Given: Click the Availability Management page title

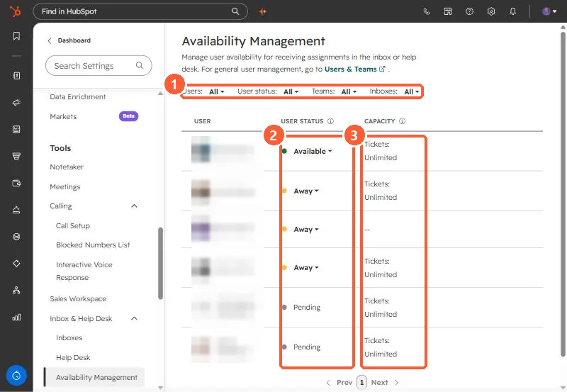Looking at the screenshot, I should coord(254,41).
